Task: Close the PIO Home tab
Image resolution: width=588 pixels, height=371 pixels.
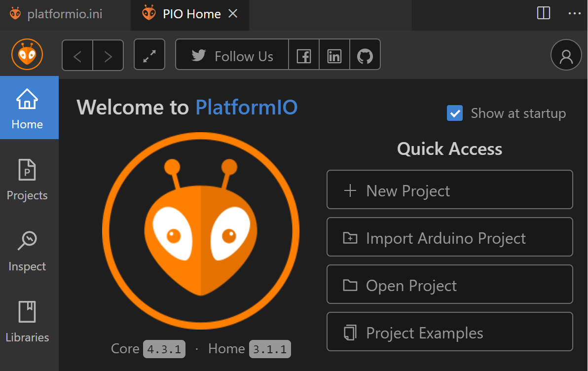Action: point(233,14)
